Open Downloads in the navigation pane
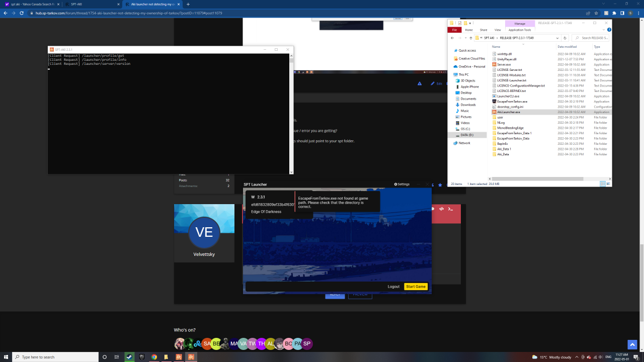Viewport: 644px width, 362px height. coord(468,105)
